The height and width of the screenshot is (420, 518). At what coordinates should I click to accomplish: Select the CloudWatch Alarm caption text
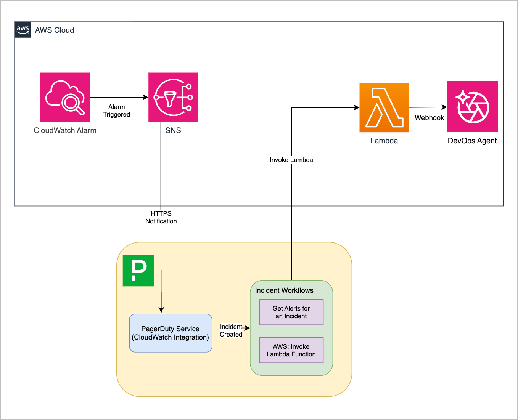coord(65,130)
